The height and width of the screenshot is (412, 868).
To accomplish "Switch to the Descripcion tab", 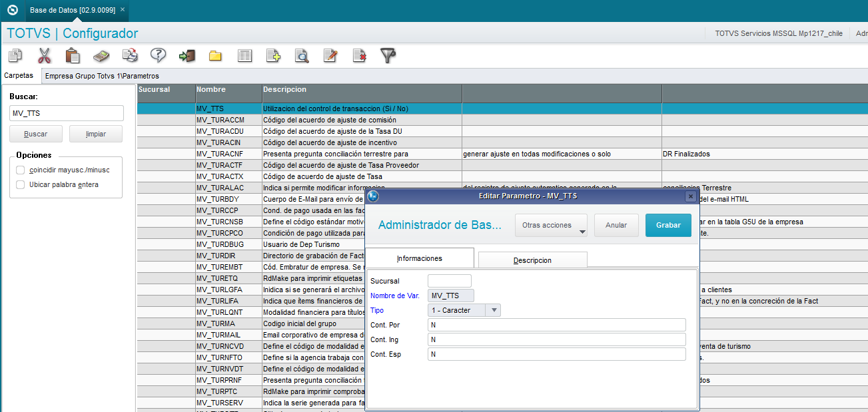I will (532, 260).
